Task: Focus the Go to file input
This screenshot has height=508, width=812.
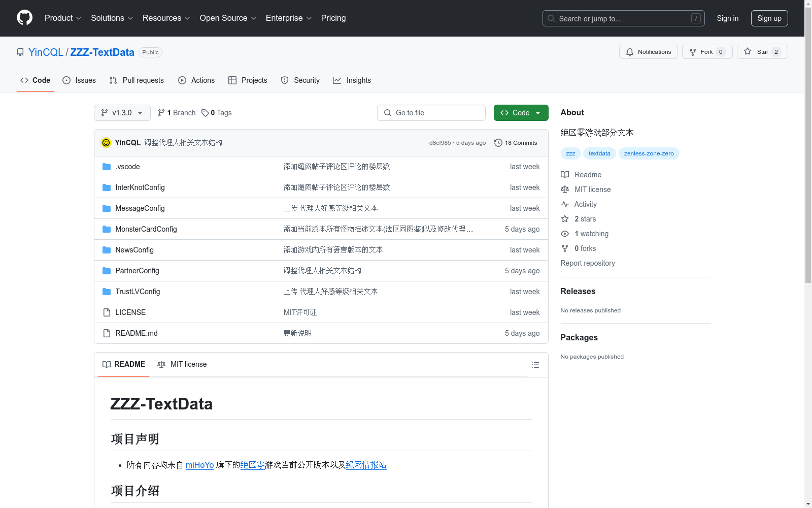Action: point(431,113)
